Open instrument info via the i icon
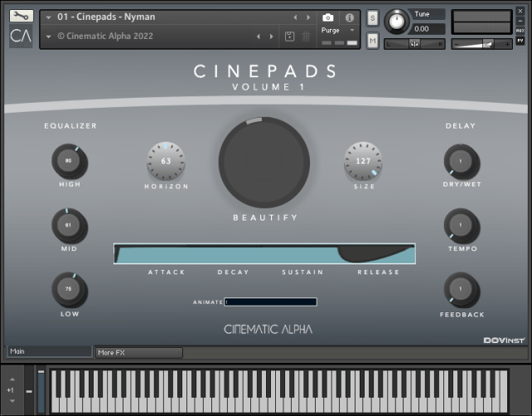The width and height of the screenshot is (532, 416). click(350, 17)
